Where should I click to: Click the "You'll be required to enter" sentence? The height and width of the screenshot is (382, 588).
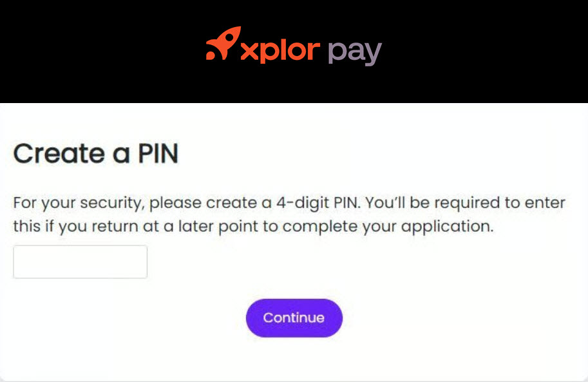pos(466,204)
